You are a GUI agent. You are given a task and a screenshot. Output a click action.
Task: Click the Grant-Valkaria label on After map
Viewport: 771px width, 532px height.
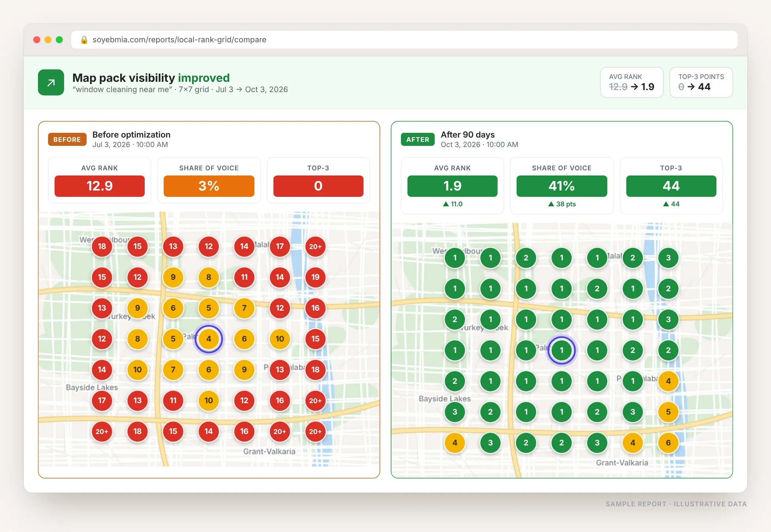[622, 463]
